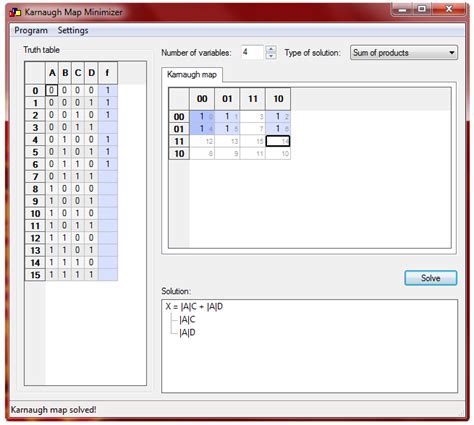Minimize the Karnaugh Map Minimizer window
The height and width of the screenshot is (425, 474).
pyautogui.click(x=402, y=10)
